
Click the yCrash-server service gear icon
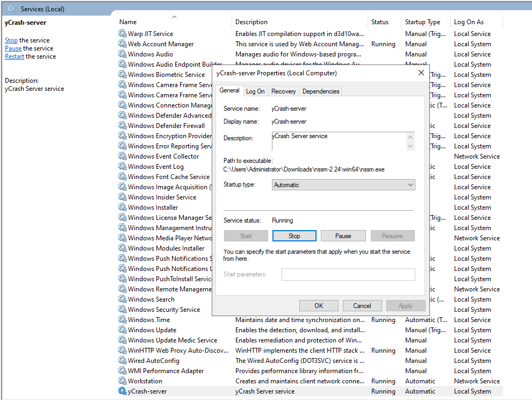[123, 391]
